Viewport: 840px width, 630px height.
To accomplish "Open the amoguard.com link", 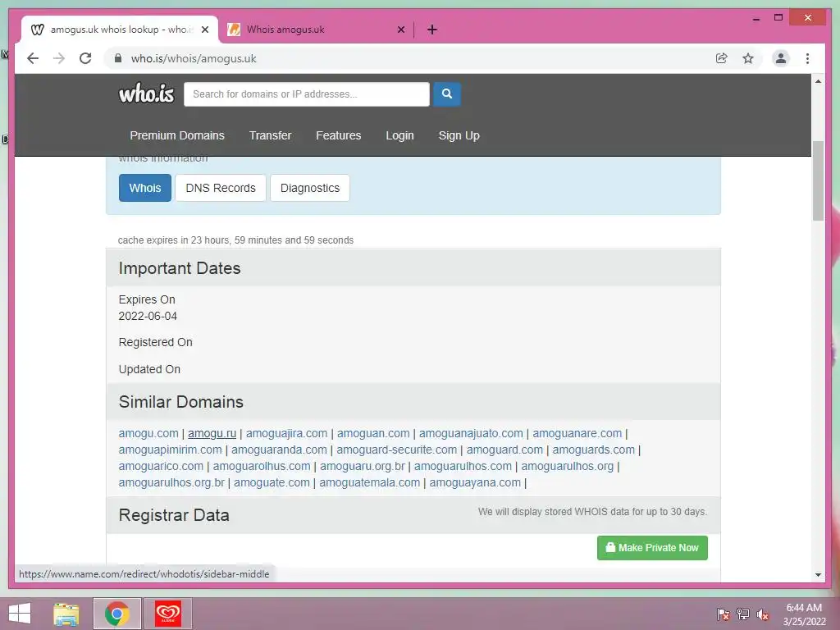I will click(x=504, y=450).
